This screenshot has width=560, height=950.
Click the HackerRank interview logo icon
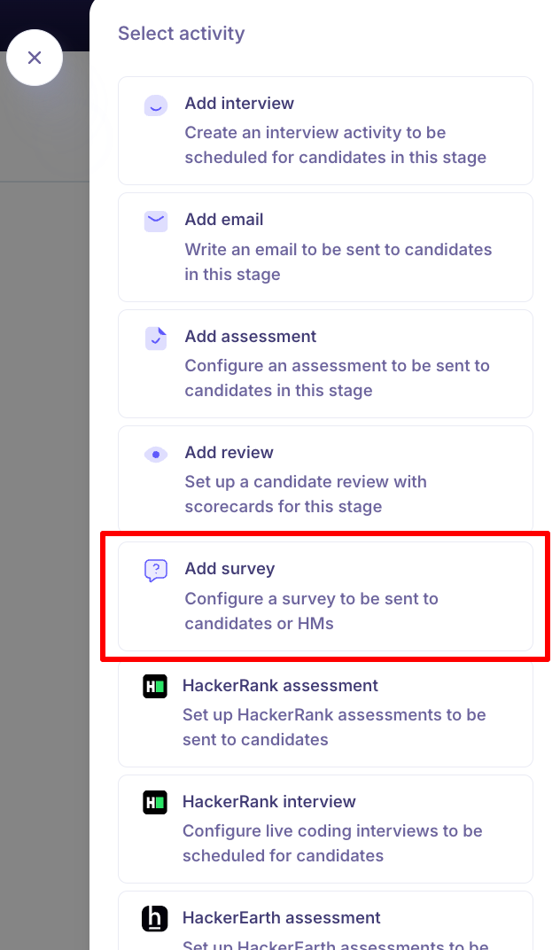point(155,803)
